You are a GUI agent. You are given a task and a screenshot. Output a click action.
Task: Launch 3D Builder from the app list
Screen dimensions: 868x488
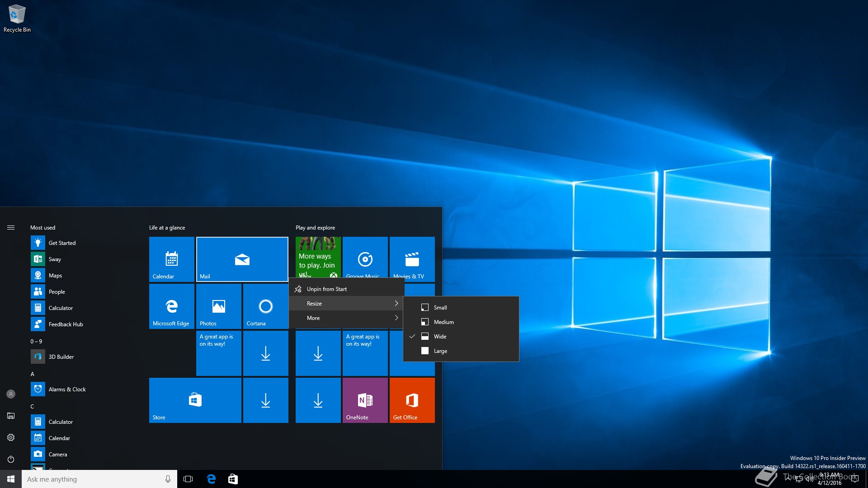tap(83, 357)
